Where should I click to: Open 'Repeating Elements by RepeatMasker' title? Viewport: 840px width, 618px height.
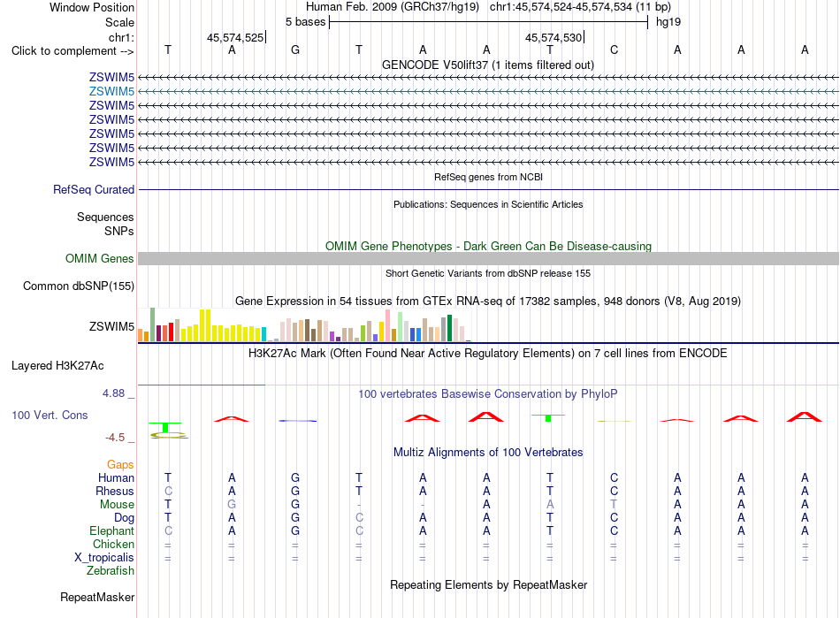(488, 584)
